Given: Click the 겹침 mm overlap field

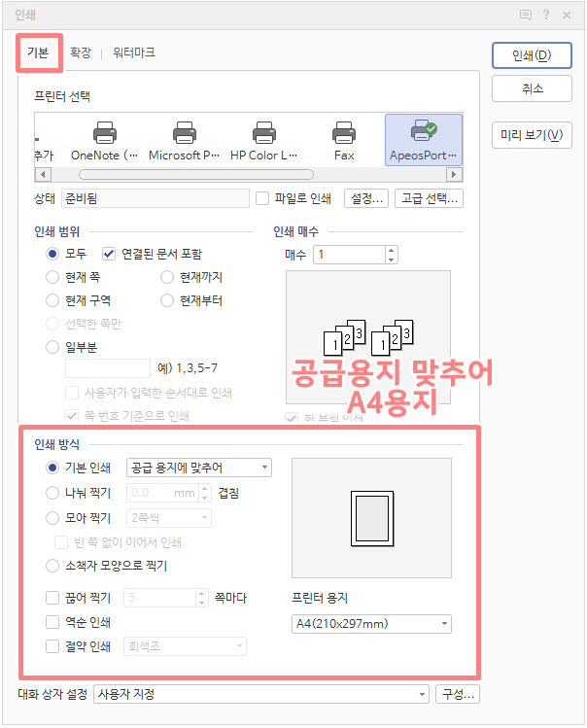Looking at the screenshot, I should point(163,493).
